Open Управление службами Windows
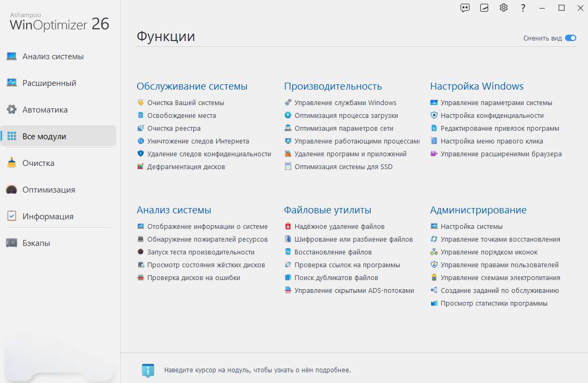Image resolution: width=588 pixels, height=383 pixels. pos(345,102)
